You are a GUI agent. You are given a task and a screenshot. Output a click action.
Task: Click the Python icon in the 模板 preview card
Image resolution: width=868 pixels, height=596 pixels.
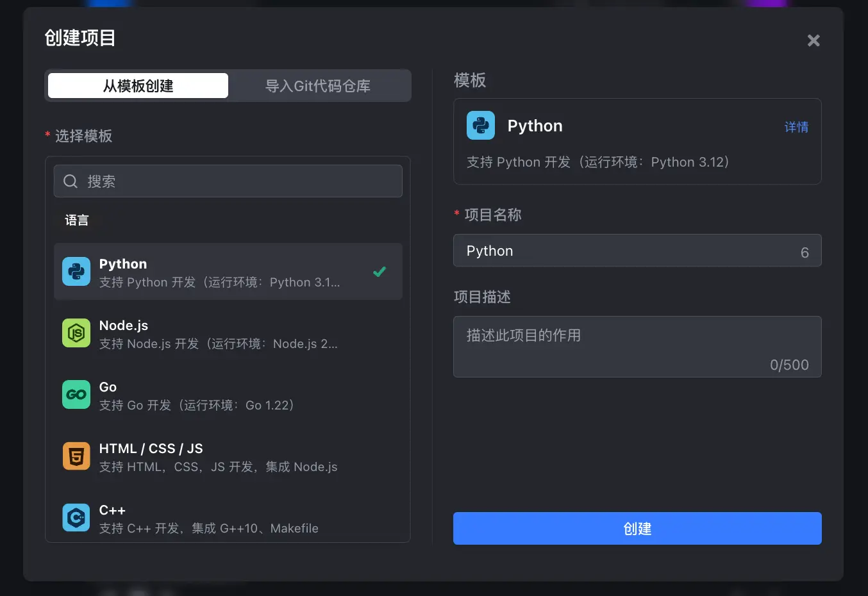[x=481, y=125]
